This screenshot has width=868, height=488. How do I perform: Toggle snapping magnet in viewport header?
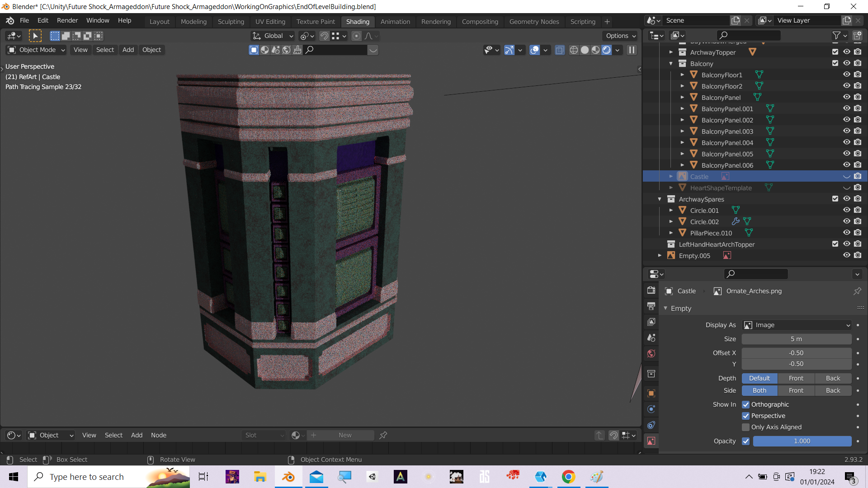pos(324,36)
